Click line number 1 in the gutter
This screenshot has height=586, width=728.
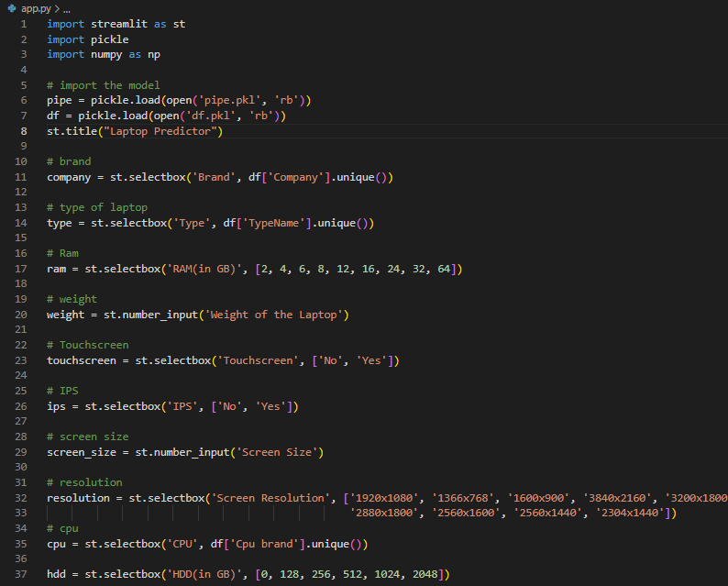[x=24, y=24]
